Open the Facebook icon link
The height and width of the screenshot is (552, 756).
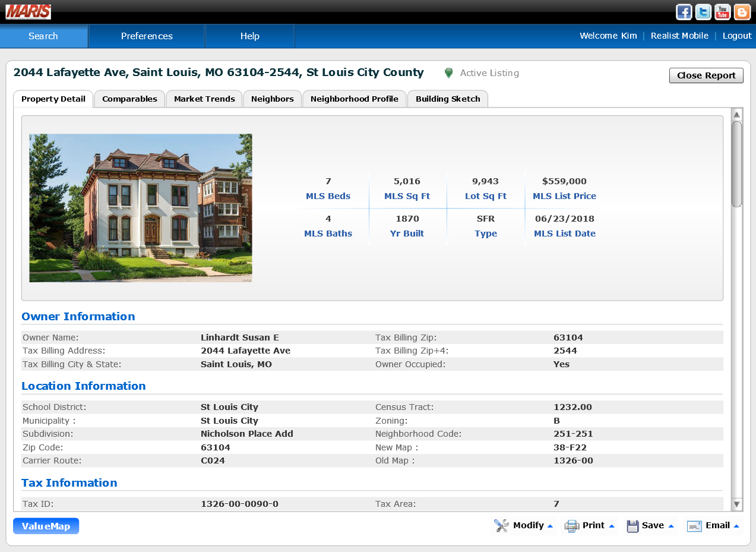[x=684, y=12]
